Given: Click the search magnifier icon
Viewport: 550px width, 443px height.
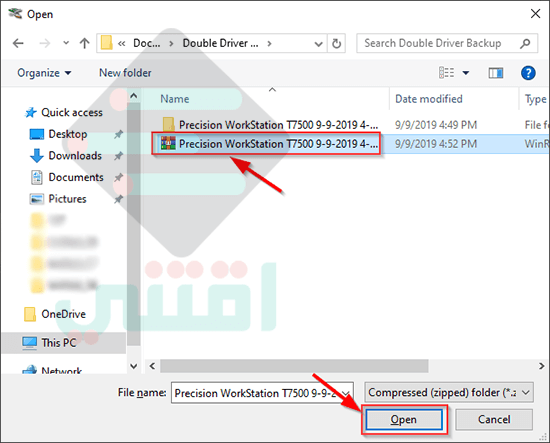Looking at the screenshot, I should coord(525,43).
